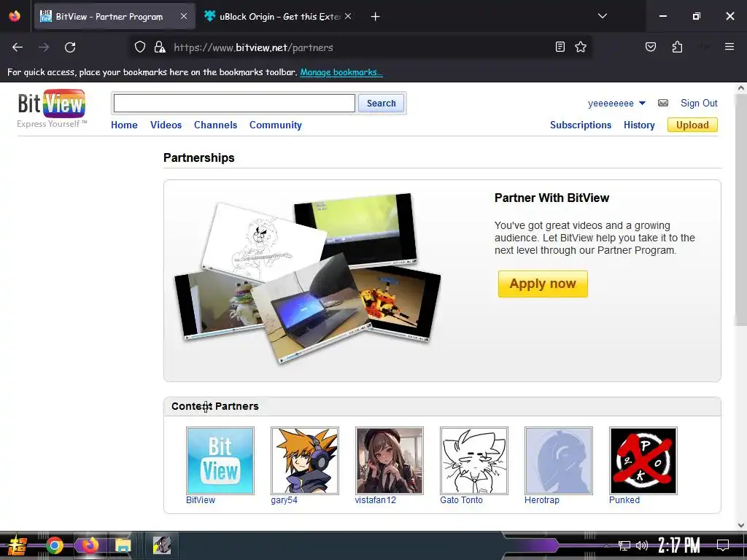Reload the page with the refresh icon
Viewport: 747px width, 560px height.
tap(70, 47)
